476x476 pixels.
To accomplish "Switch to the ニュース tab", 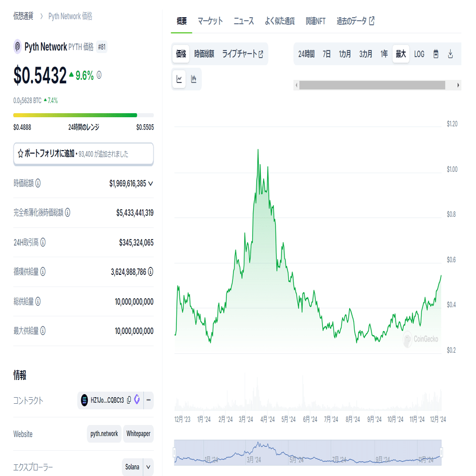I will (244, 21).
